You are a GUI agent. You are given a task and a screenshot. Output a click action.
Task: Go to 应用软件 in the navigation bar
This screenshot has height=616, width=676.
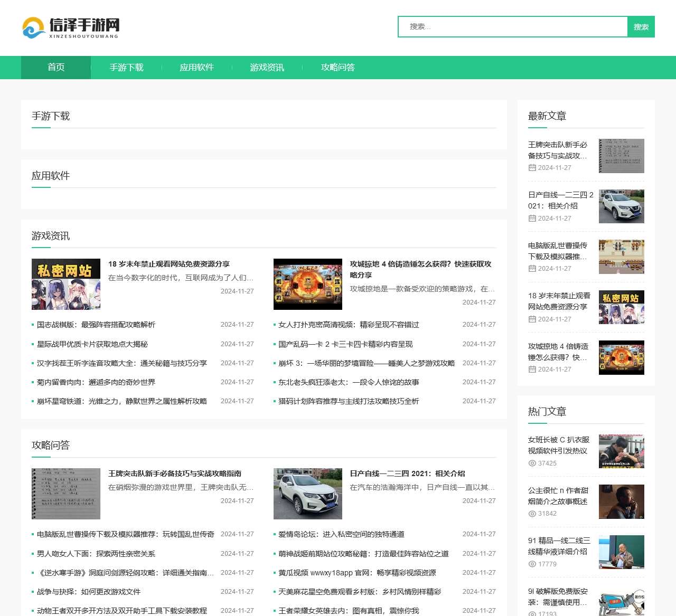pyautogui.click(x=196, y=68)
